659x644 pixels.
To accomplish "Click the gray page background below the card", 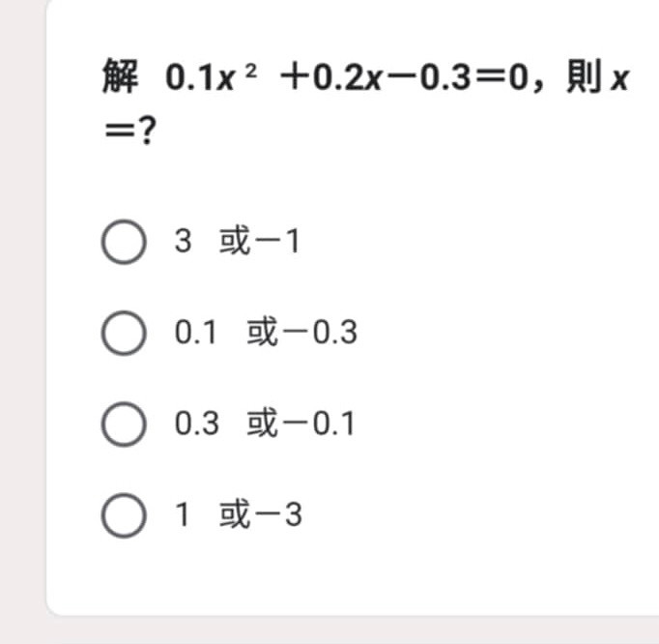I will click(329, 630).
